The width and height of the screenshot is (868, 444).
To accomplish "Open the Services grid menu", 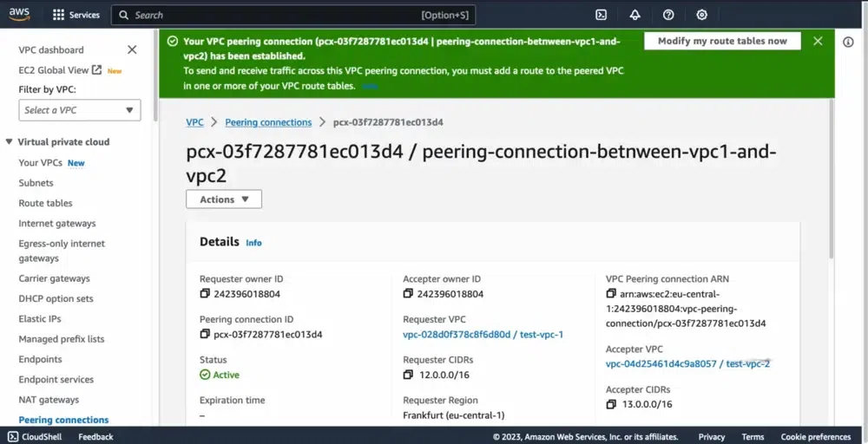I will pyautogui.click(x=76, y=15).
